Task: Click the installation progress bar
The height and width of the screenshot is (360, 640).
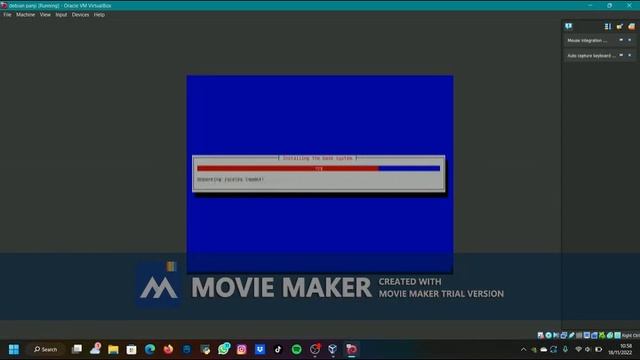Action: 318,168
